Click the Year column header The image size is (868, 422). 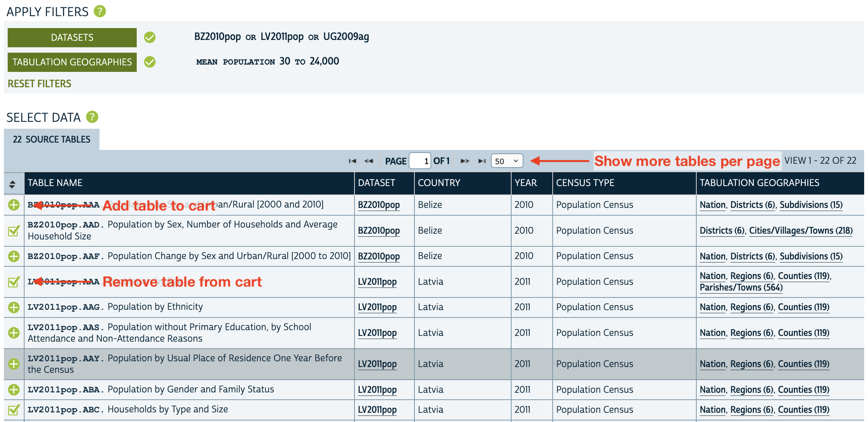coord(532,183)
